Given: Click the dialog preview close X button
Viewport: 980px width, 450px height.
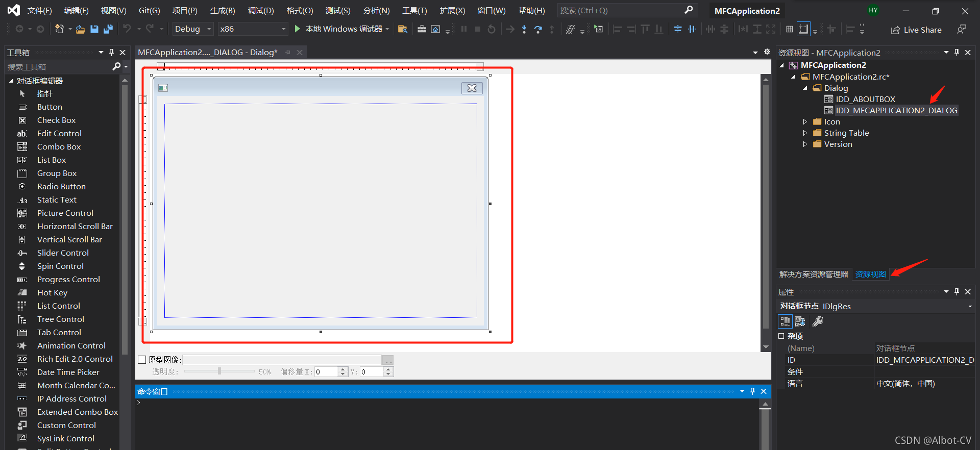Looking at the screenshot, I should coord(472,88).
